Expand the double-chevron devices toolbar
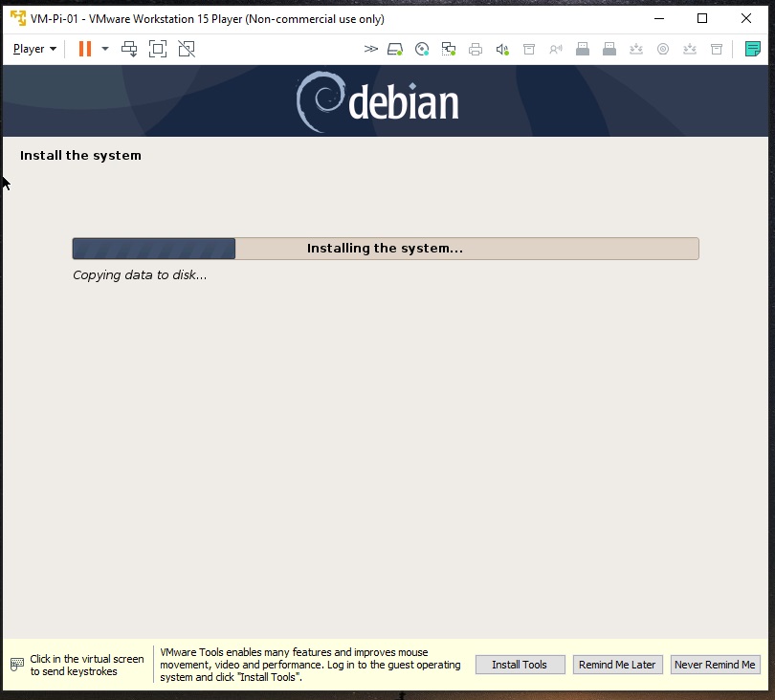 [x=371, y=49]
